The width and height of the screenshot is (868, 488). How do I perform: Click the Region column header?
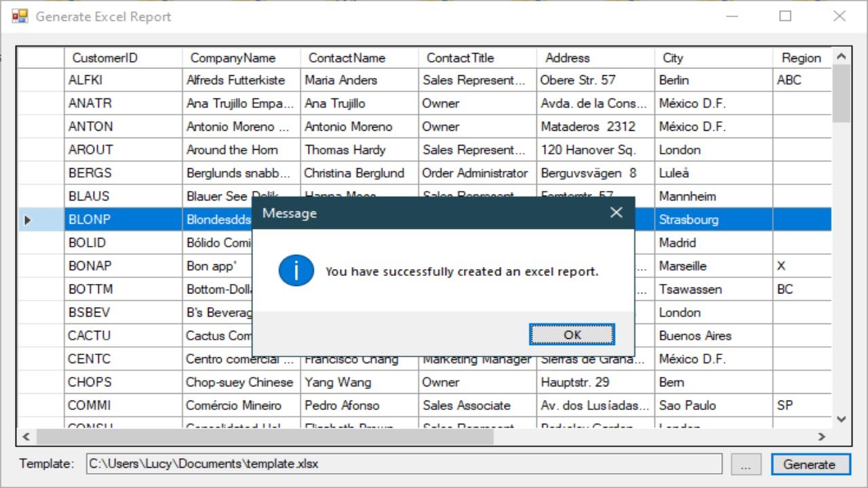802,58
